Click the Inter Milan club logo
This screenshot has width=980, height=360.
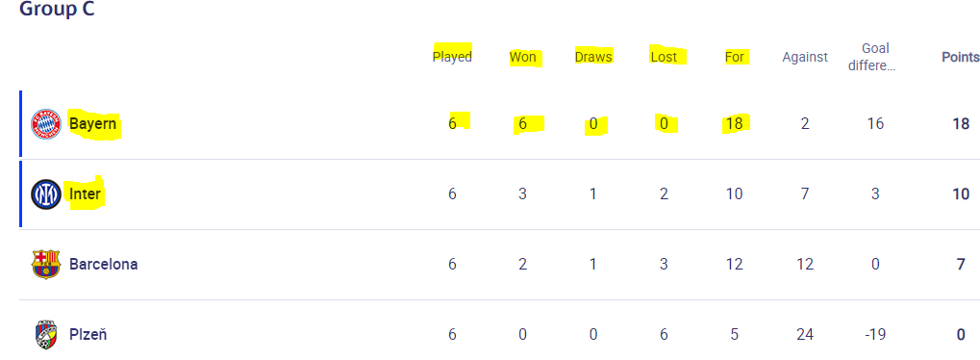[46, 194]
